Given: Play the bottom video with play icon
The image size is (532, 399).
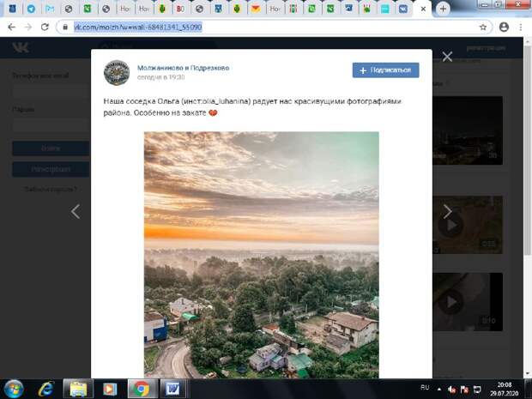Looking at the screenshot, I should point(450,302).
